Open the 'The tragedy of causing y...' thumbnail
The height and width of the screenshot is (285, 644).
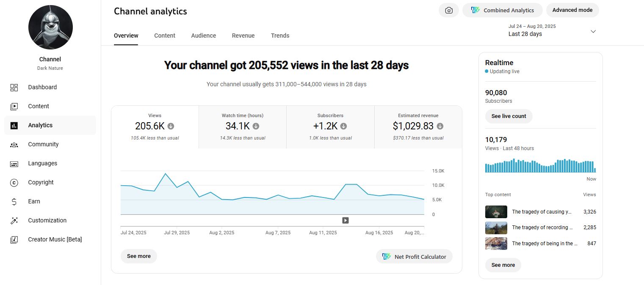point(496,212)
